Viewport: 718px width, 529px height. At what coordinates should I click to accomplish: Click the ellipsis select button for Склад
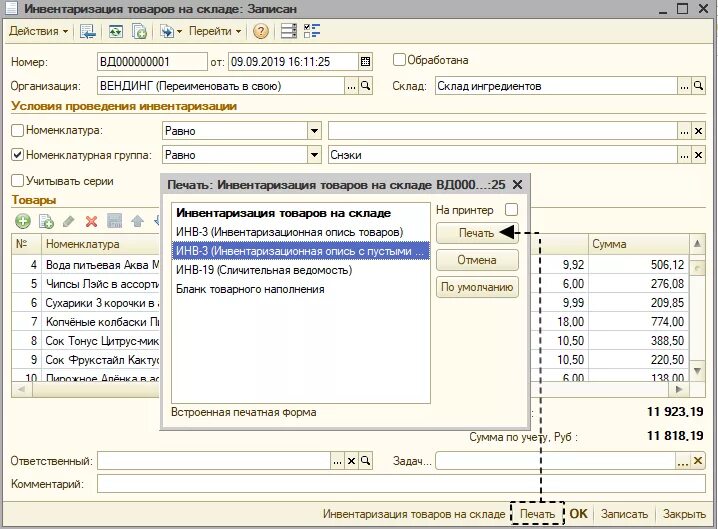click(x=684, y=86)
